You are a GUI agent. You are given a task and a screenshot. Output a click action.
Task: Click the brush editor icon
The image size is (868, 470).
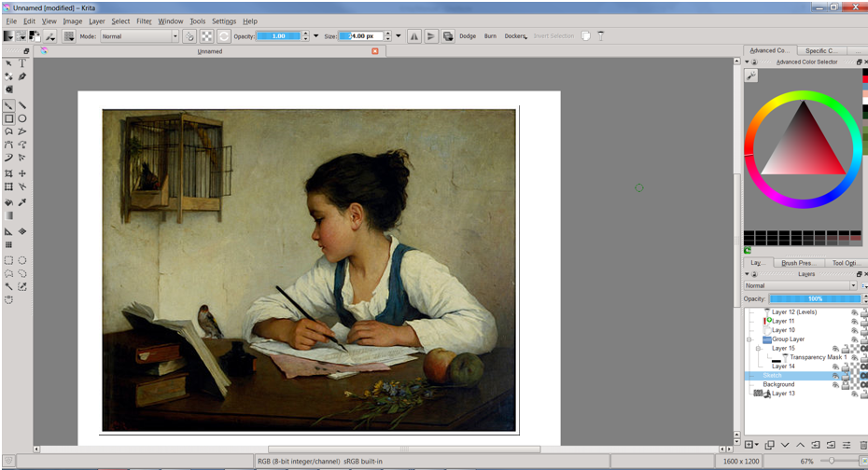tap(50, 36)
